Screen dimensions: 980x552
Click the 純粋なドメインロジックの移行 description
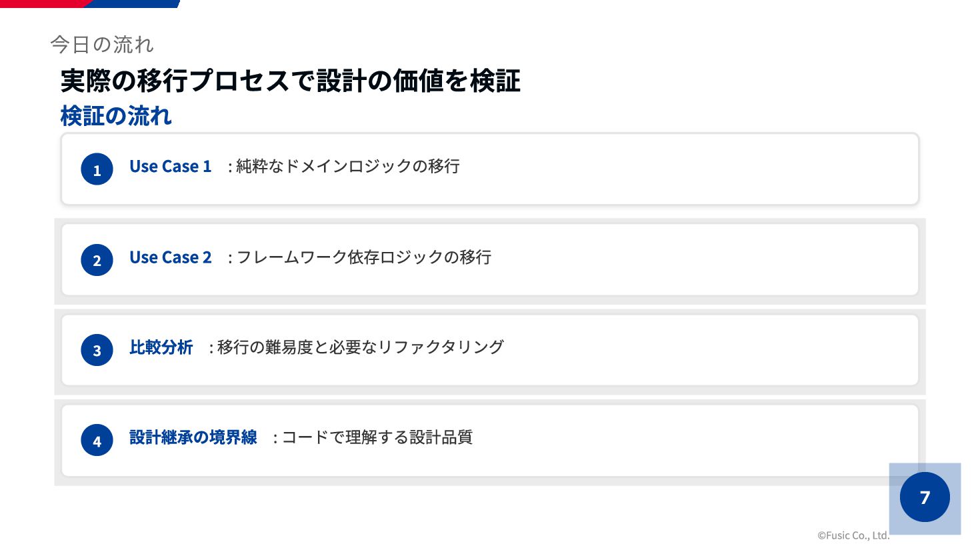coord(348,166)
